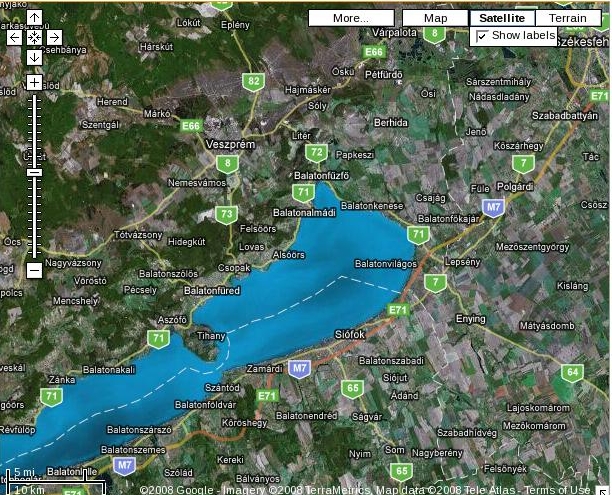Pan the map down with arrow button
Screen dimensions: 612x495
click(34, 56)
